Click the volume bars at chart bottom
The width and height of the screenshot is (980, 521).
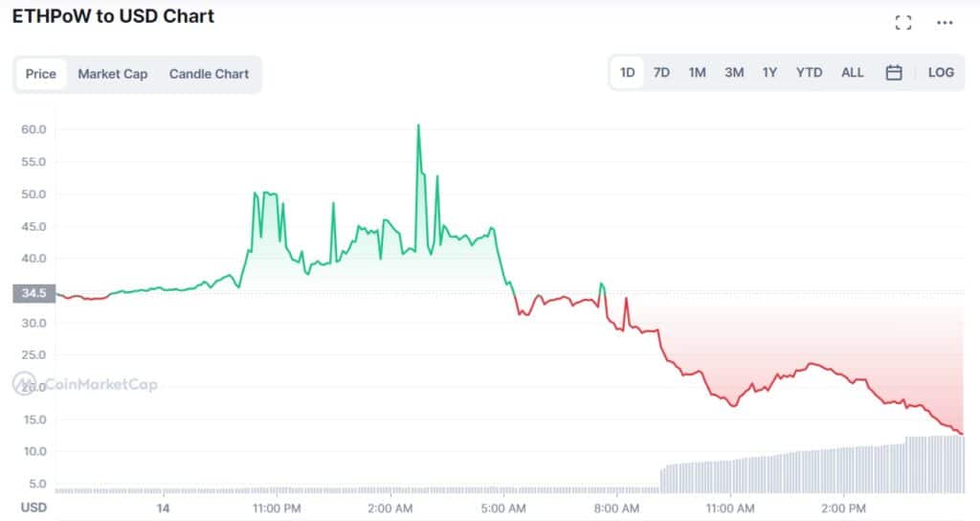point(813,469)
